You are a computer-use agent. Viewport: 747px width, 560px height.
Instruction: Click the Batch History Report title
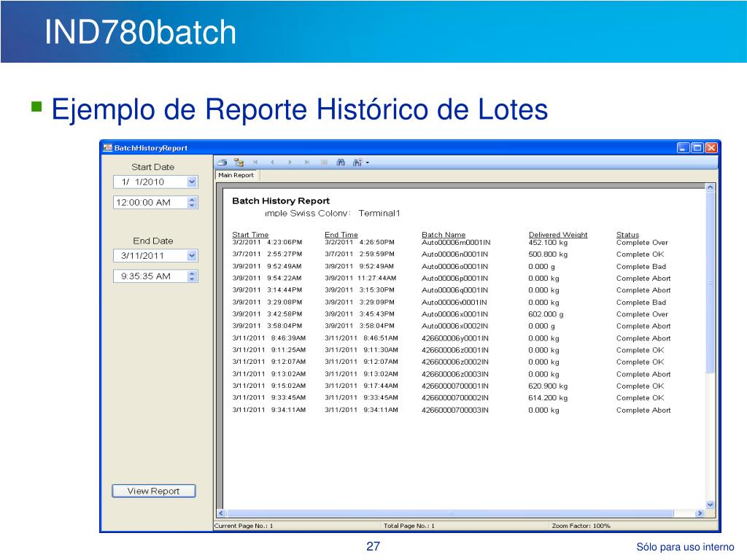coord(281,201)
